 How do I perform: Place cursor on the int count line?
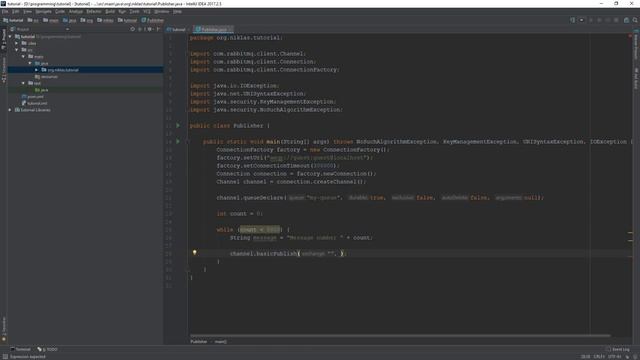240,214
